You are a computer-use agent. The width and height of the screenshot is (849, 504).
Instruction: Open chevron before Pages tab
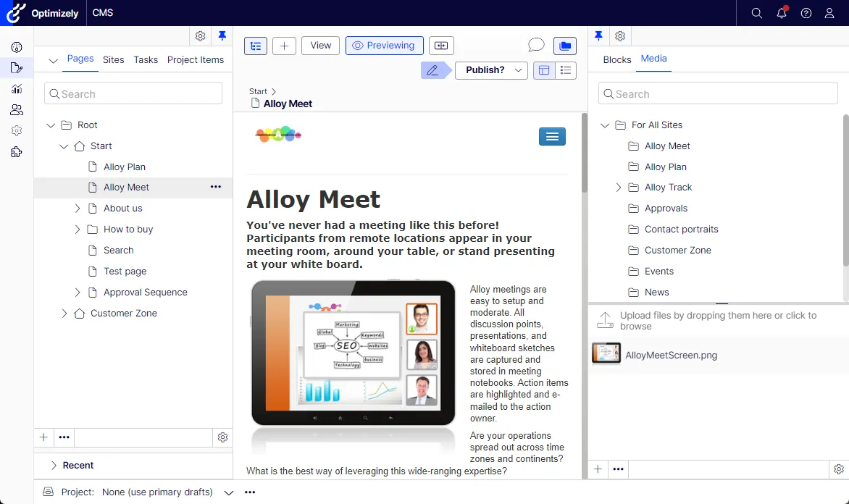coord(53,61)
